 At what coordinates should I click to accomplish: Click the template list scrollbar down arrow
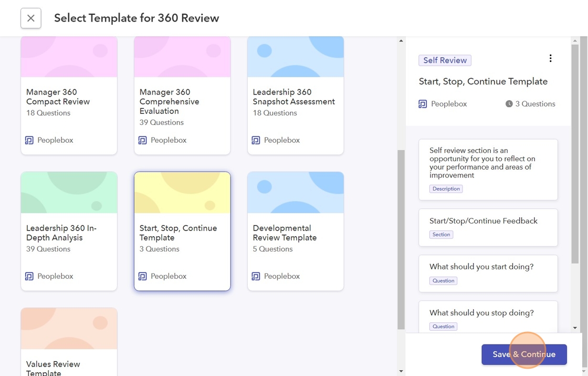point(401,371)
